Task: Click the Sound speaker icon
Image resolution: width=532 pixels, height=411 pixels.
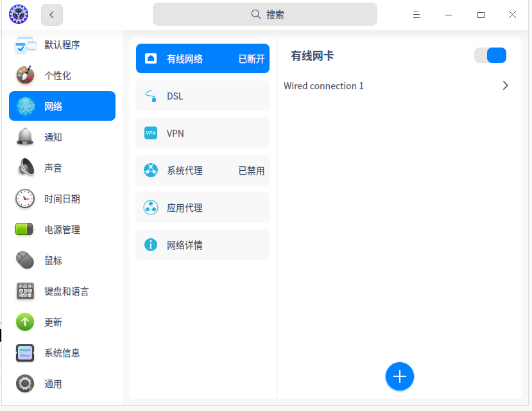Action: [26, 168]
